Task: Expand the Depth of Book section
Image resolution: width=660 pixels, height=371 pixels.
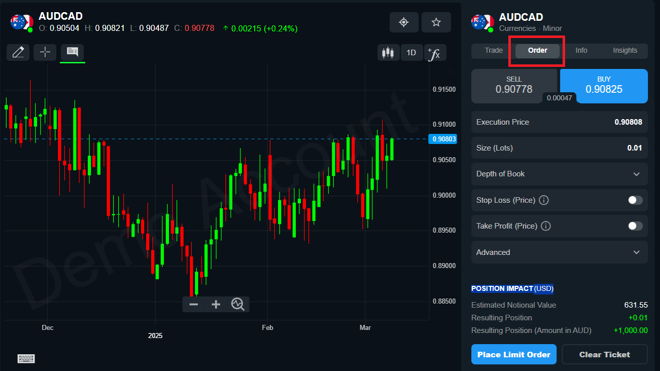Action: coord(559,174)
